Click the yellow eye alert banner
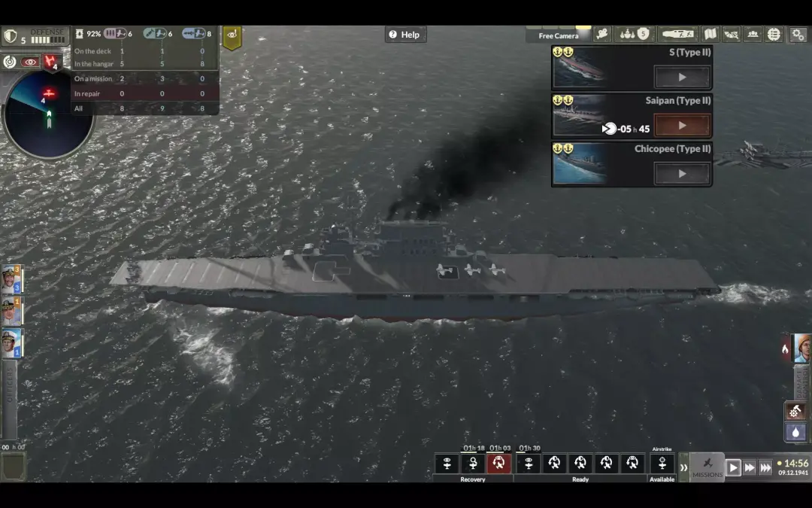812x508 pixels. tap(232, 37)
